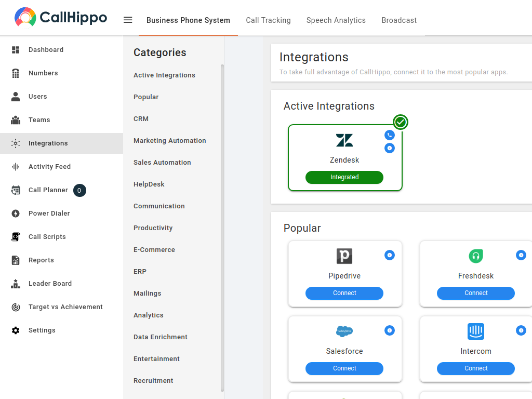Click the Power Dialer bolt icon
Image resolution: width=532 pixels, height=399 pixels.
tap(16, 214)
